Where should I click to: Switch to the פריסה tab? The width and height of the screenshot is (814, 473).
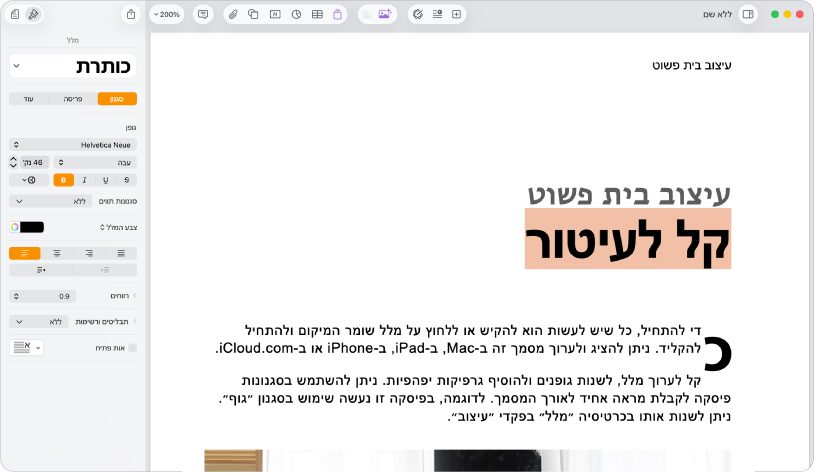click(73, 99)
